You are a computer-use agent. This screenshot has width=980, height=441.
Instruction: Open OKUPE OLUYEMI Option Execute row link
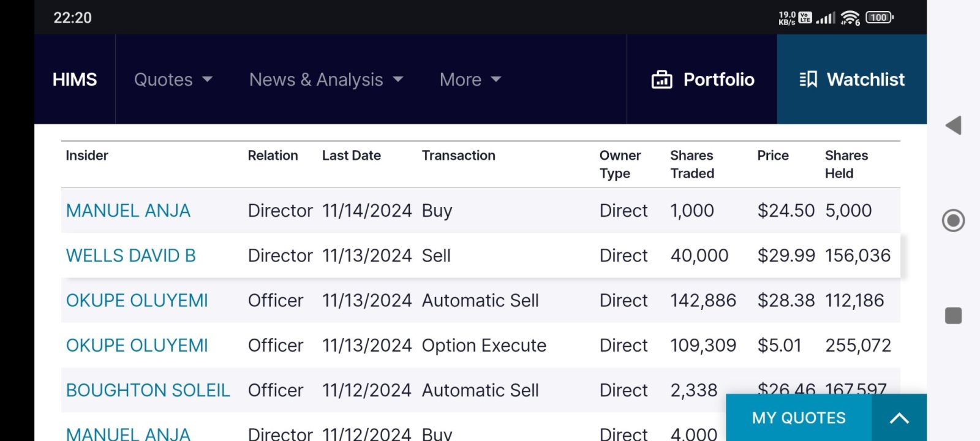[137, 345]
